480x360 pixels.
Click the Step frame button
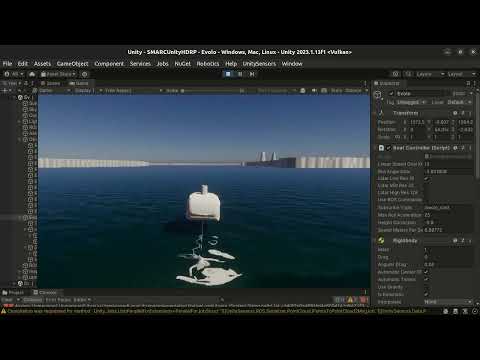tap(252, 74)
